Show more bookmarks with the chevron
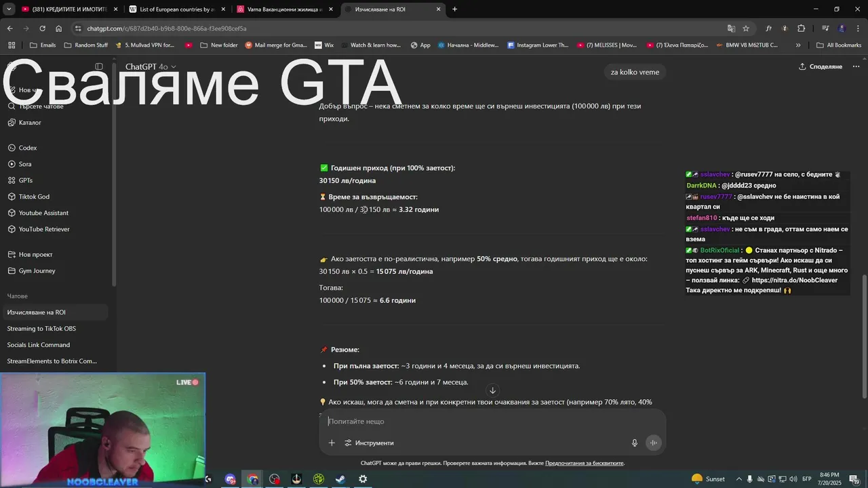868x488 pixels. (798, 45)
